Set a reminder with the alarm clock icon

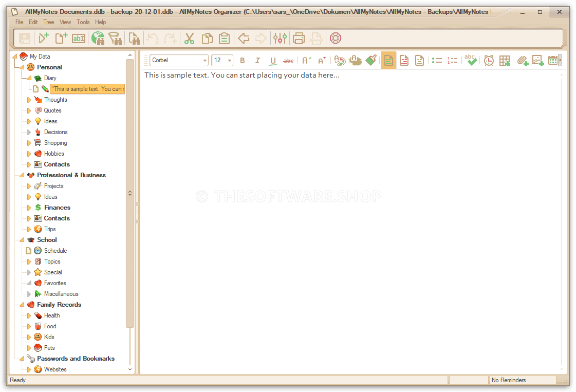489,60
